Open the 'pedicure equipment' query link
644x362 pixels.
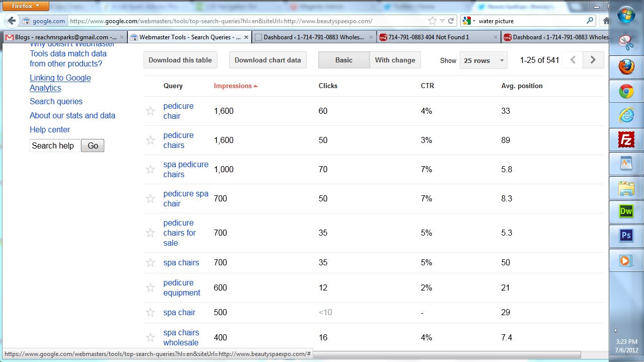pyautogui.click(x=182, y=287)
